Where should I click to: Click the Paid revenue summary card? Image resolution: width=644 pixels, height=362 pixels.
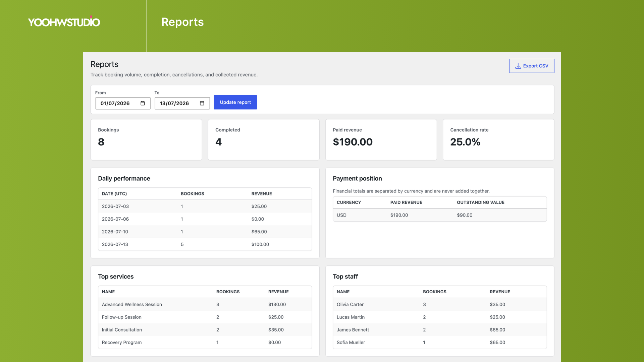tap(381, 140)
